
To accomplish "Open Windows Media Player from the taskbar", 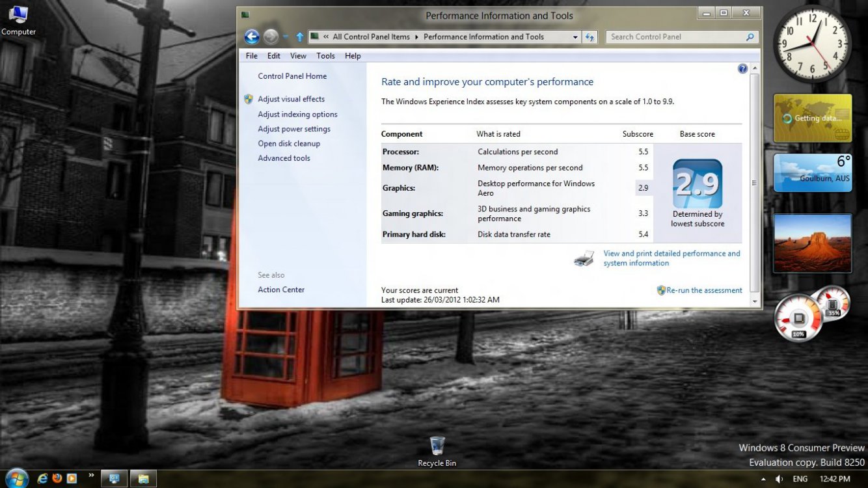I will [72, 478].
